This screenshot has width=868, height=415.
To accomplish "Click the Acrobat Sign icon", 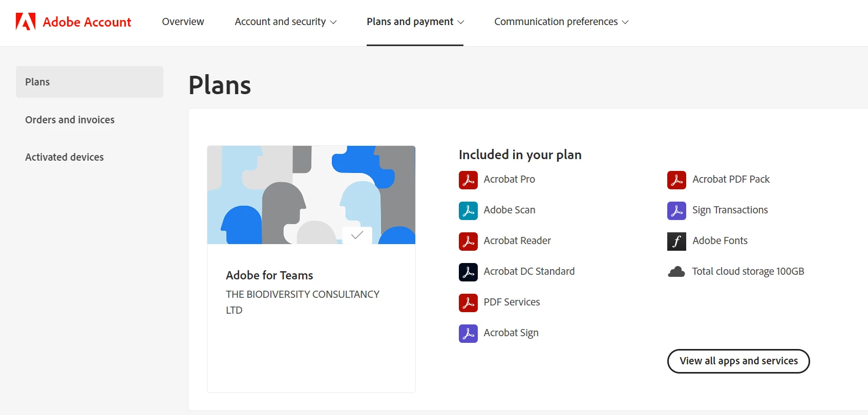I will [x=468, y=333].
